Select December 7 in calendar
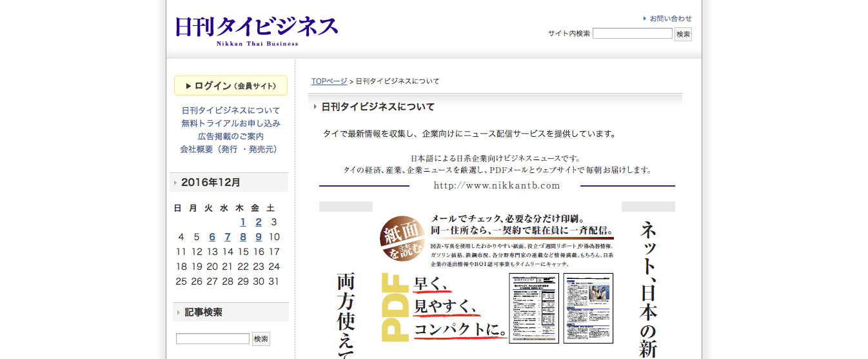 pos(228,237)
